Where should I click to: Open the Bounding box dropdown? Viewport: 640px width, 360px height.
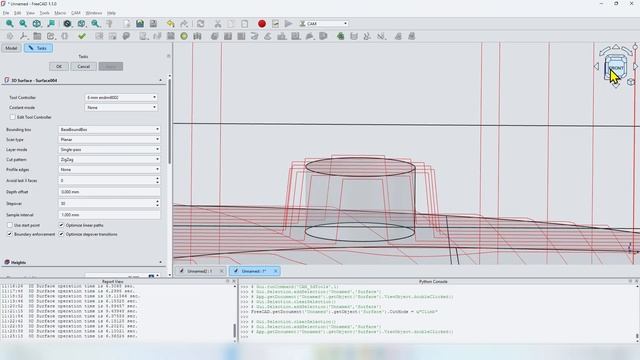(x=109, y=129)
